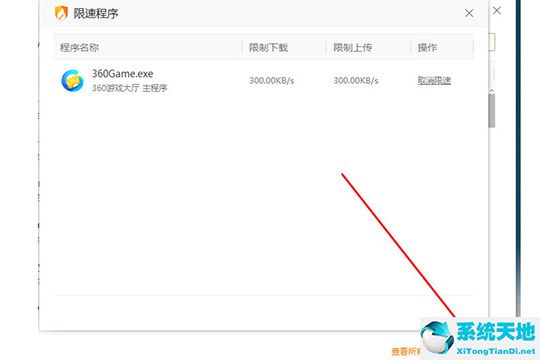Click the 操作 column header
The image size is (540, 360).
tap(427, 48)
